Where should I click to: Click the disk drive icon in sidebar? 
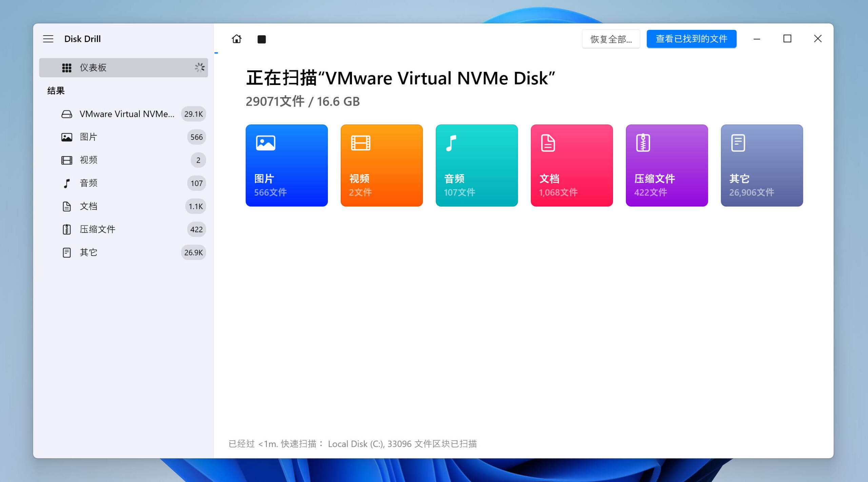click(67, 114)
